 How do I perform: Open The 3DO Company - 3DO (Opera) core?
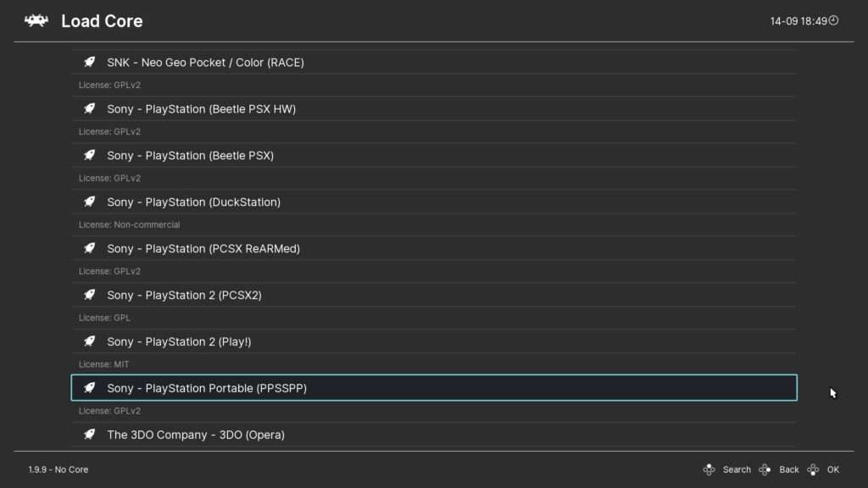tap(434, 435)
